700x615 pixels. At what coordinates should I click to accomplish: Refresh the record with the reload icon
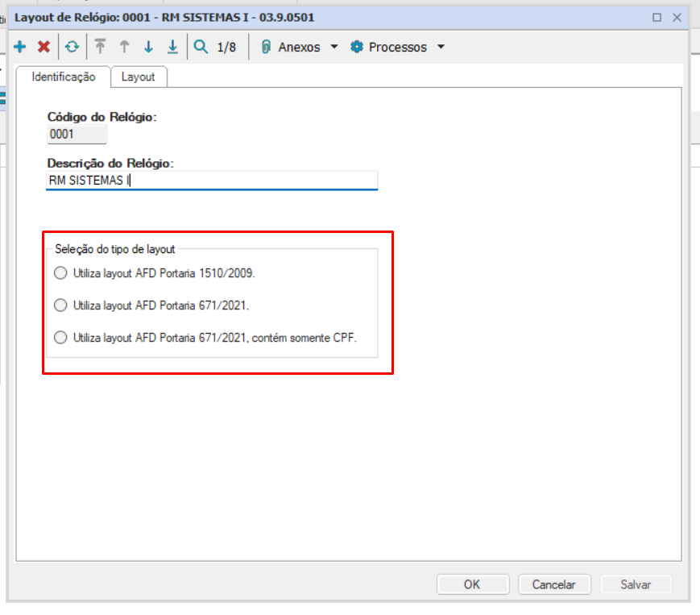(x=72, y=47)
